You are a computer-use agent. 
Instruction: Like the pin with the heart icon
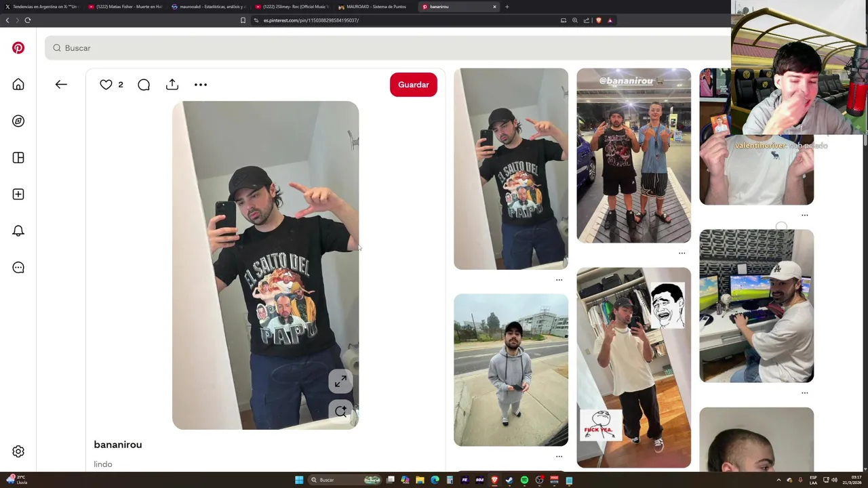pos(106,85)
